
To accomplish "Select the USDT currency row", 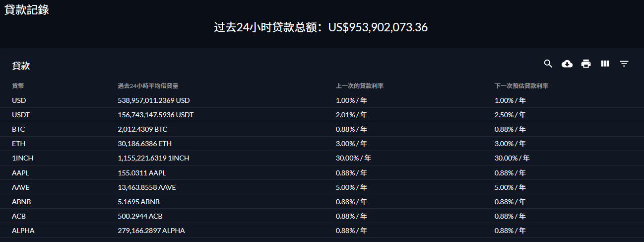I will pyautogui.click(x=322, y=115).
